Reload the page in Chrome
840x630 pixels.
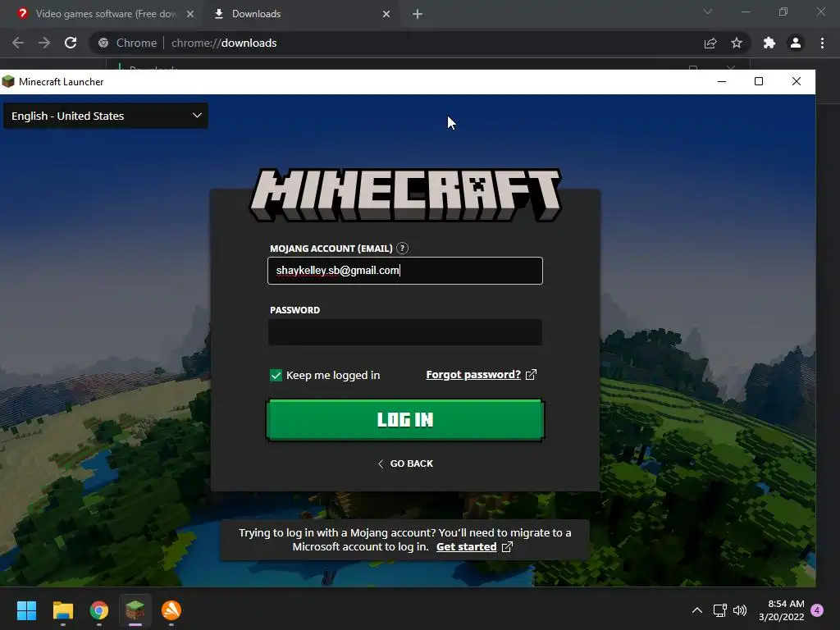coord(71,43)
